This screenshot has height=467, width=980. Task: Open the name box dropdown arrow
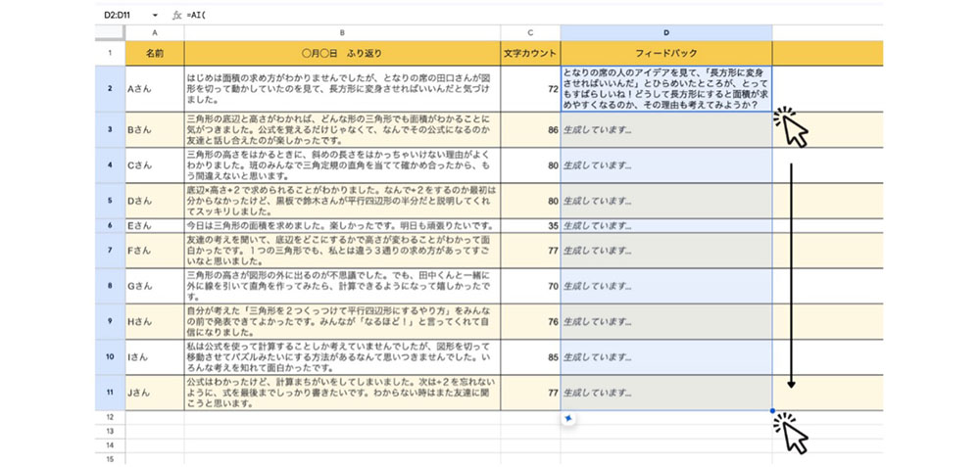point(157,16)
